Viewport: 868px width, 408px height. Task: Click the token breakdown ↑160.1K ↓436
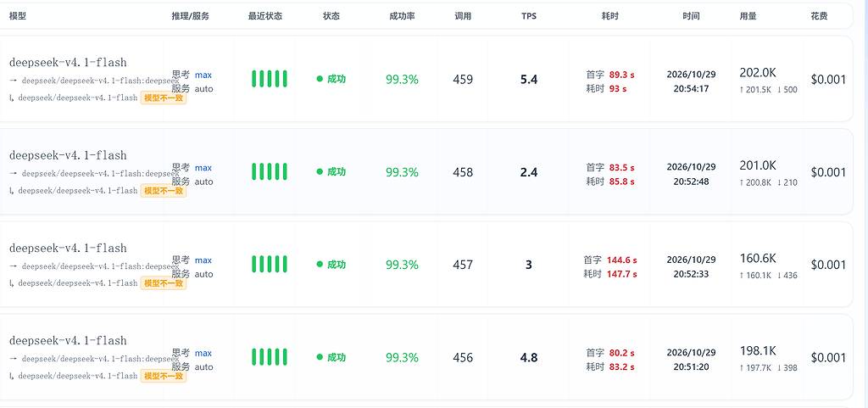click(x=768, y=275)
